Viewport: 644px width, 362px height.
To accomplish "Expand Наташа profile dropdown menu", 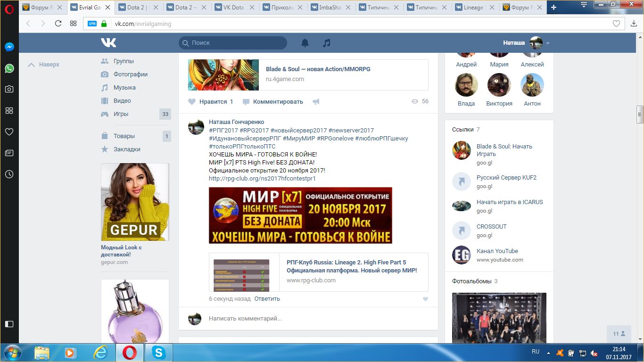I will pyautogui.click(x=547, y=43).
